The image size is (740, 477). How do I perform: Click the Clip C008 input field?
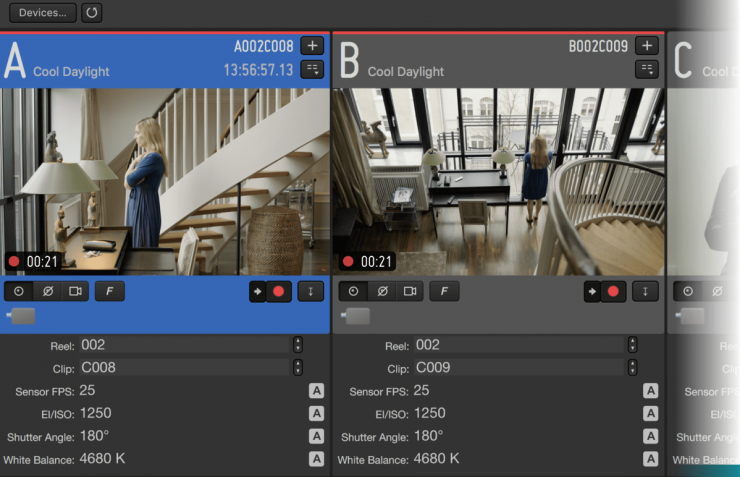pyautogui.click(x=184, y=367)
